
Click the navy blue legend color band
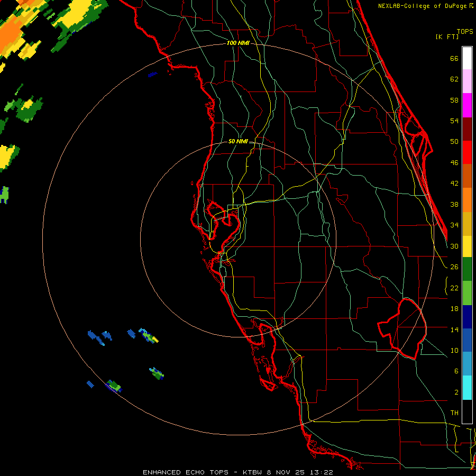tap(467, 317)
